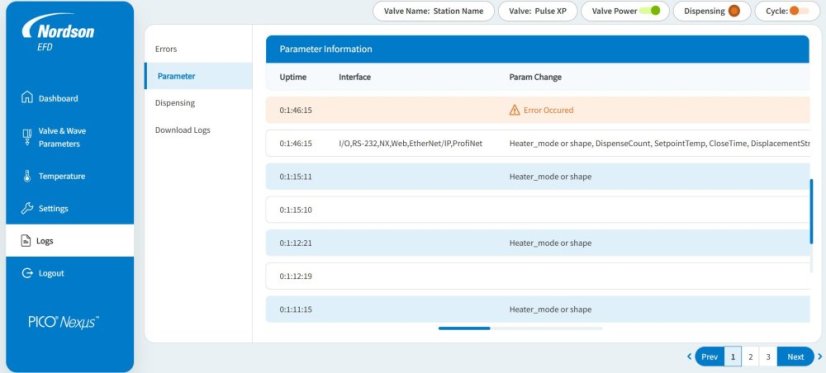Click the 0:1:15:10 uptime row
The width and height of the screenshot is (826, 373).
[538, 210]
